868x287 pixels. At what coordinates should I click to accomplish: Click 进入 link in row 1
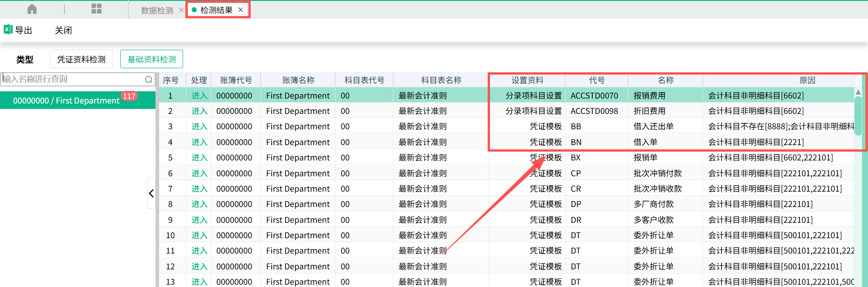pos(199,96)
